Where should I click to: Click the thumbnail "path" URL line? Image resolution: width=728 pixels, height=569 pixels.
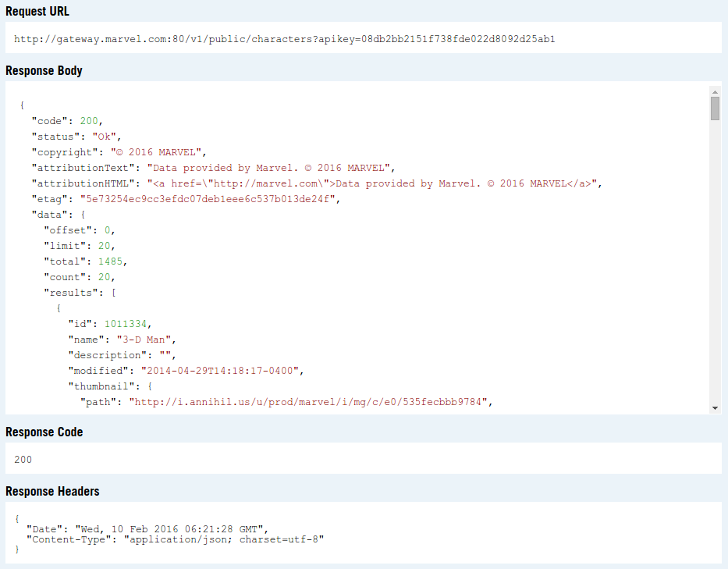click(286, 402)
